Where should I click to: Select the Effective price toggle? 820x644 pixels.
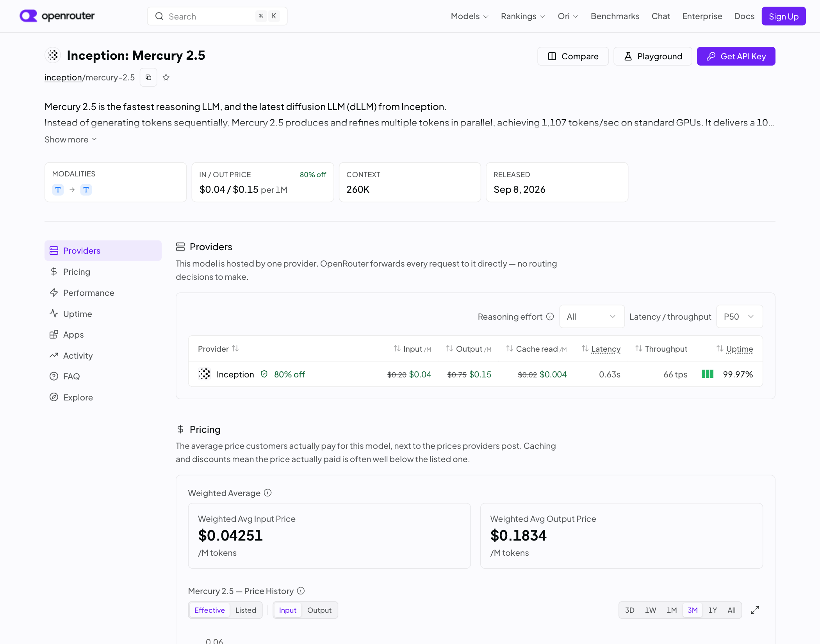tap(210, 610)
